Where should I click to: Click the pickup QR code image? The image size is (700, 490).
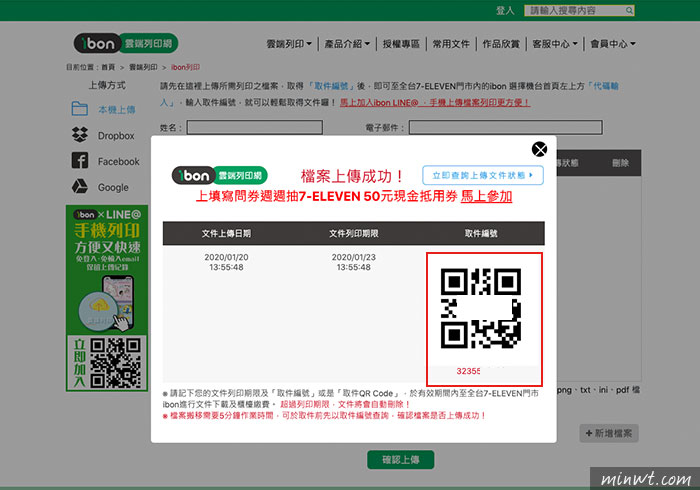pos(481,308)
